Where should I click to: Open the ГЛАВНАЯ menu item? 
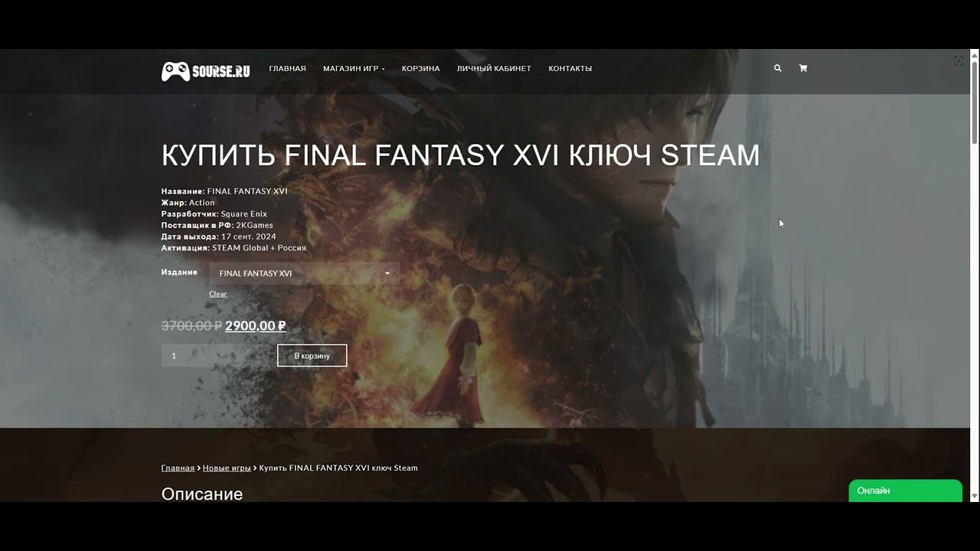[287, 69]
